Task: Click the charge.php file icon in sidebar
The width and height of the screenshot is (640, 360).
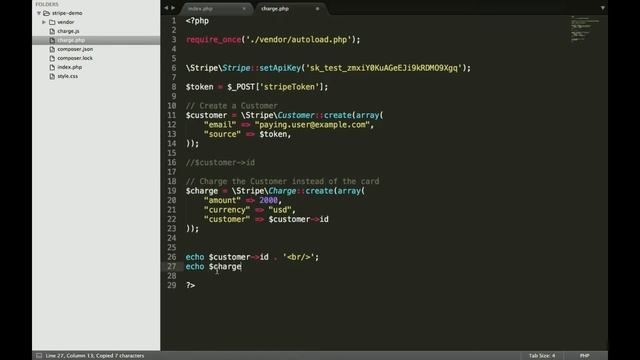Action: tap(52, 40)
